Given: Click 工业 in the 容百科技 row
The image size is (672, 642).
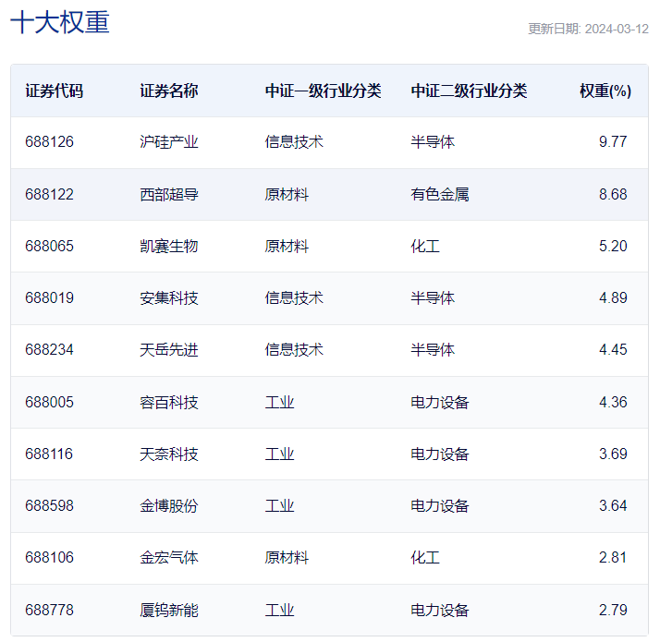Looking at the screenshot, I should point(279,403).
